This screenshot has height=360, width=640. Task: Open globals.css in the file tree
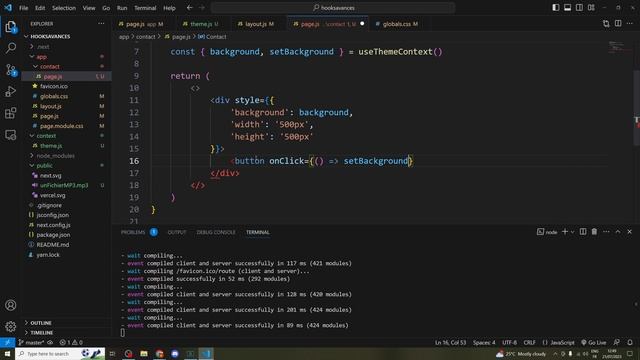[54, 96]
